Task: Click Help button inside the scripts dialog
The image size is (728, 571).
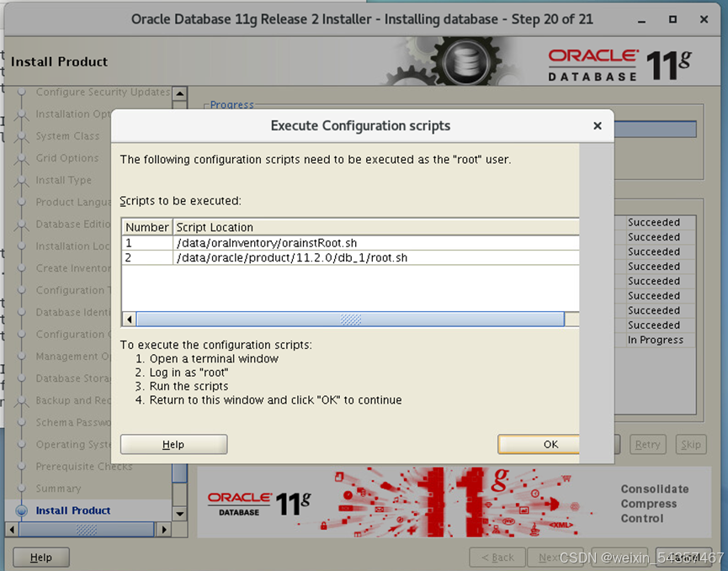Action: click(x=173, y=444)
